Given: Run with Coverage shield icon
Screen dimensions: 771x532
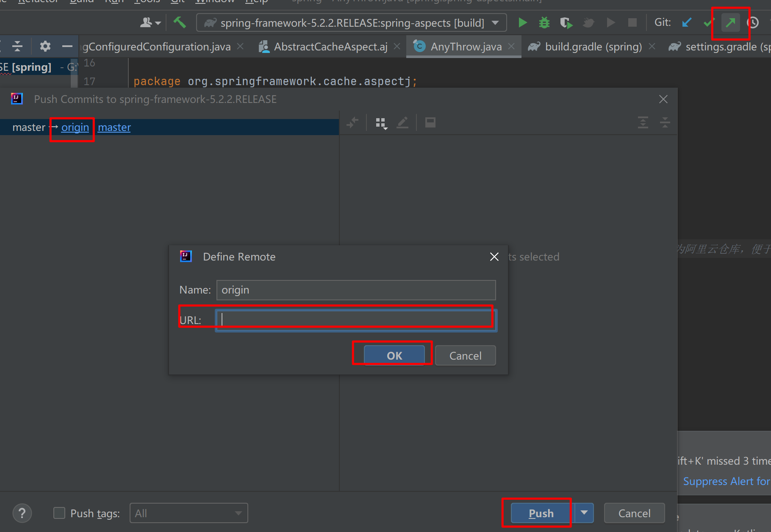Looking at the screenshot, I should (566, 22).
